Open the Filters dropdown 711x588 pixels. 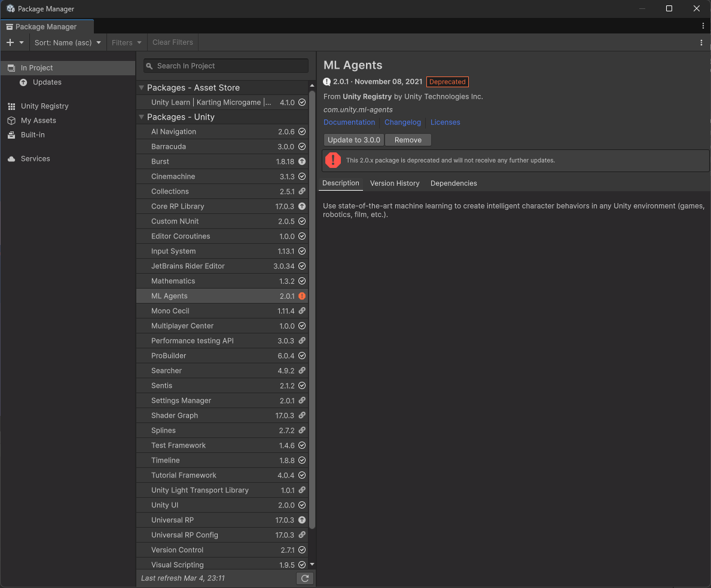[x=127, y=42]
